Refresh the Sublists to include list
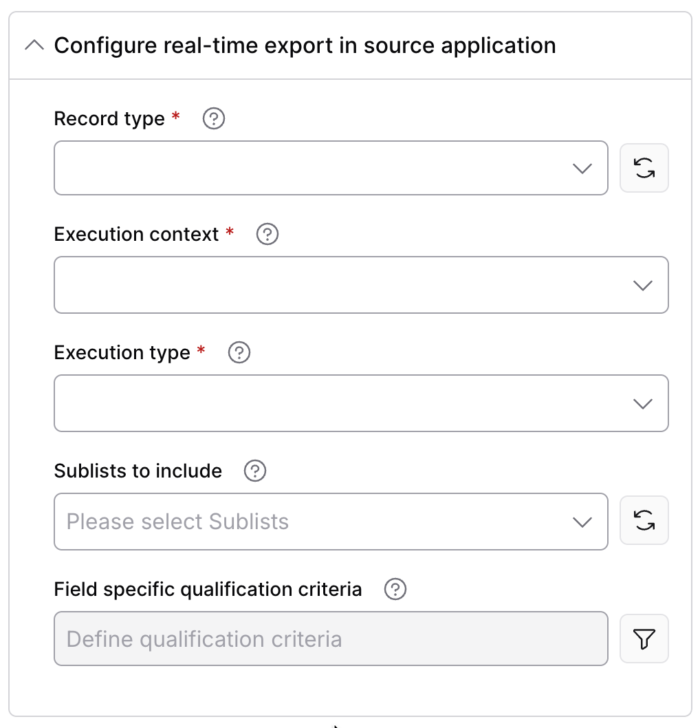 click(644, 520)
